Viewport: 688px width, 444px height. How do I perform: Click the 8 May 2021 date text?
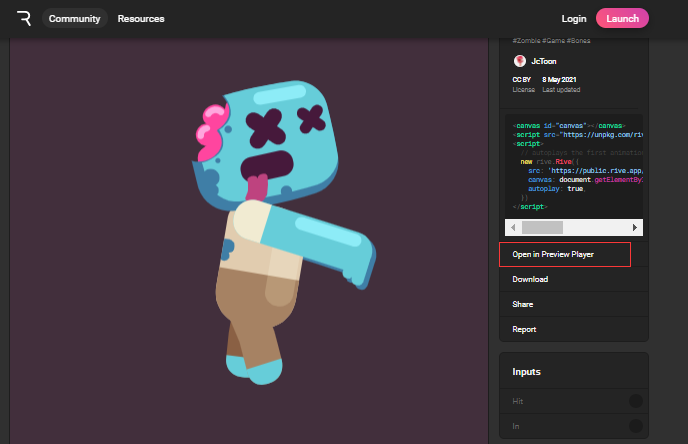pos(559,79)
